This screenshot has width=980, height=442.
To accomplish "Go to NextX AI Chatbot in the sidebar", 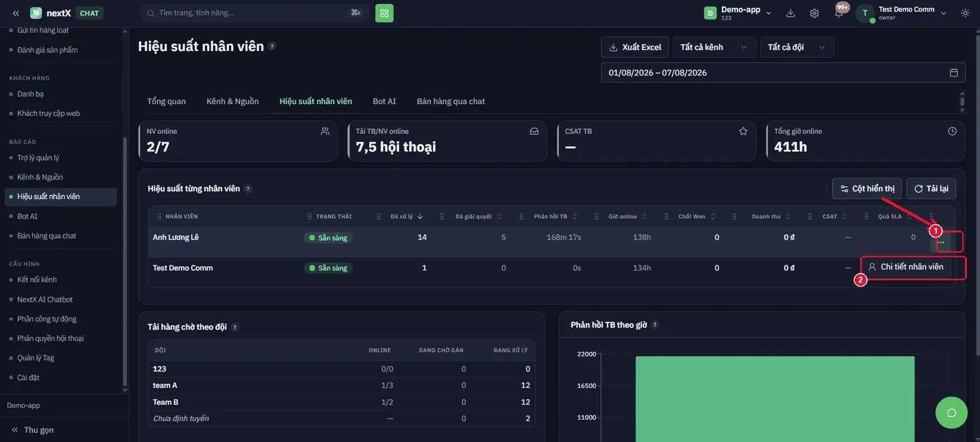I will point(45,300).
